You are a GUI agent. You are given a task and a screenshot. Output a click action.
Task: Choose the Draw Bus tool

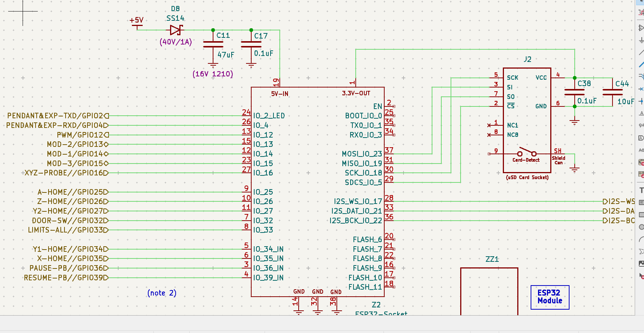641,65
